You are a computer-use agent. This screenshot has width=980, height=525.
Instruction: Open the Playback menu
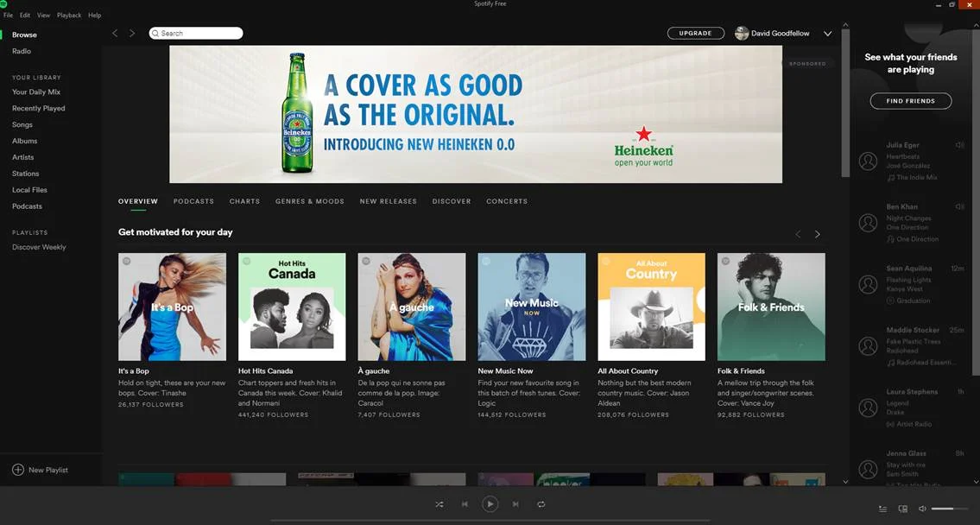(x=69, y=15)
